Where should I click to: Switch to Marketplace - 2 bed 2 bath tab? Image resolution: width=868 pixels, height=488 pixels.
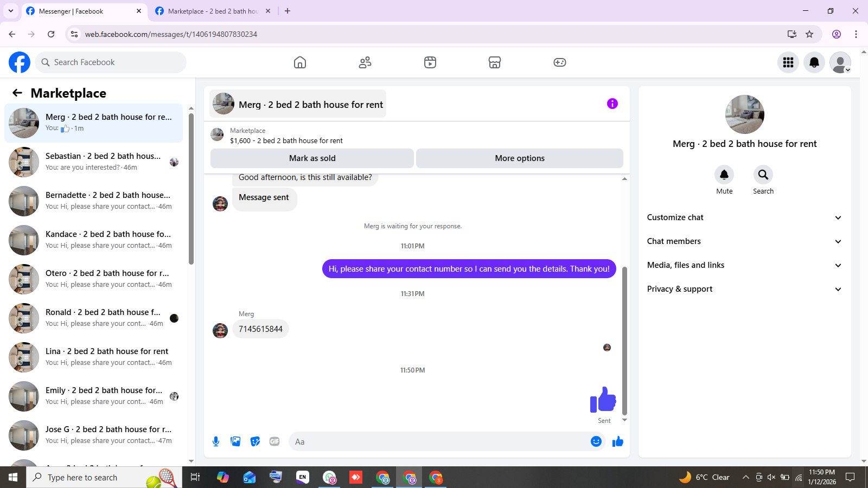213,11
